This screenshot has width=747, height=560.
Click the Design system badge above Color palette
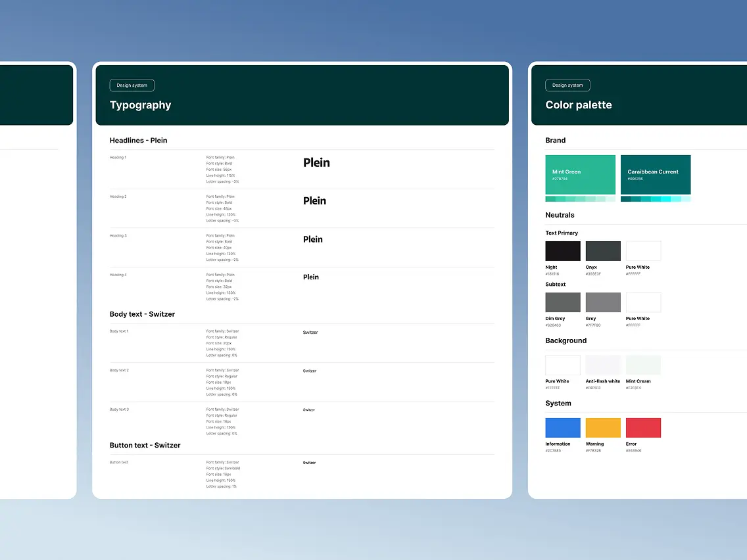[x=567, y=85]
